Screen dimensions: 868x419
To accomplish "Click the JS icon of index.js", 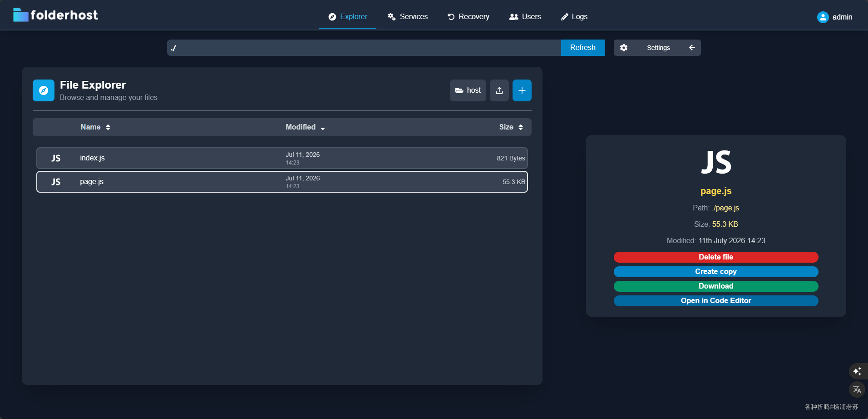I will point(56,158).
